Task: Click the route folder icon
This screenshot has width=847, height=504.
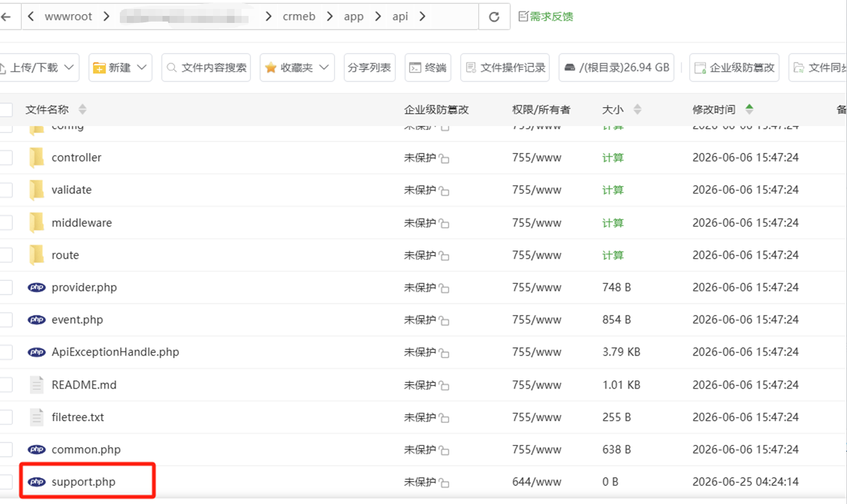Action: coord(37,255)
